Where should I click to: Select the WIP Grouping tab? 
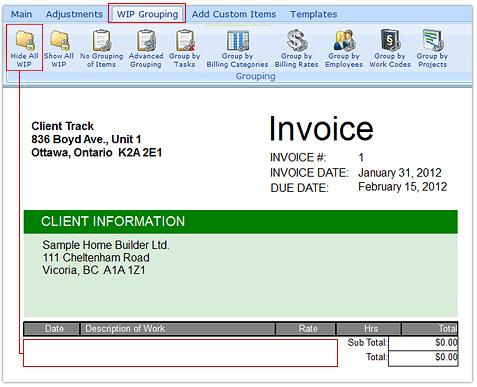147,14
